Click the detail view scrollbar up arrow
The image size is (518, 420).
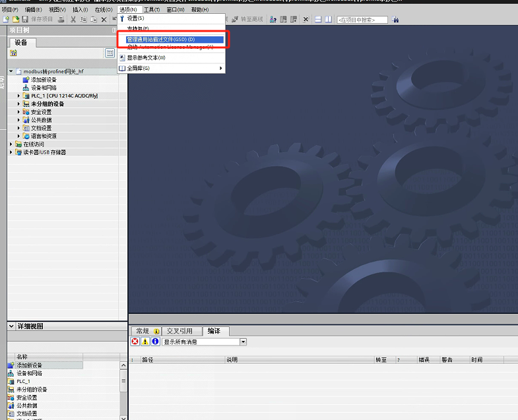point(123,365)
